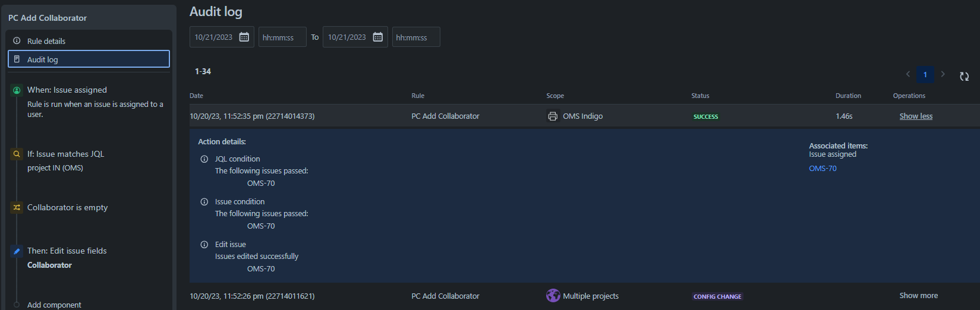Collapse entry with Show less
Viewport: 980px width, 310px height.
tap(916, 116)
